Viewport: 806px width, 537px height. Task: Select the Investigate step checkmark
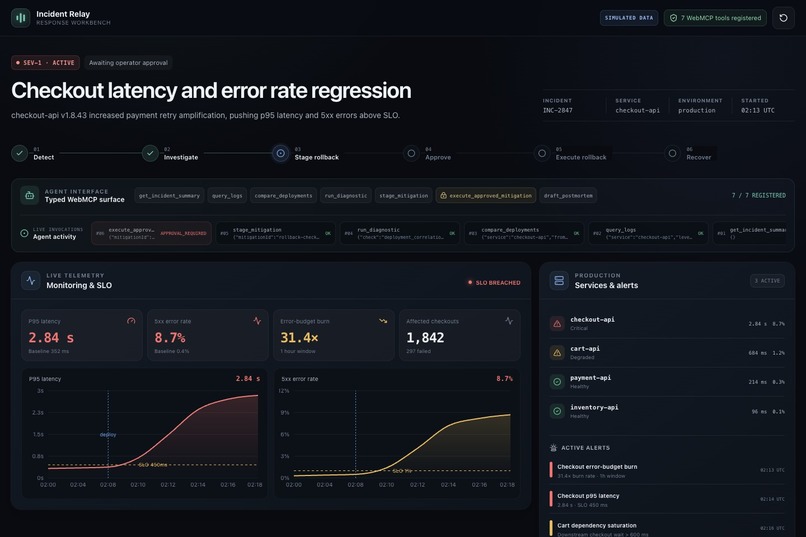coord(150,153)
